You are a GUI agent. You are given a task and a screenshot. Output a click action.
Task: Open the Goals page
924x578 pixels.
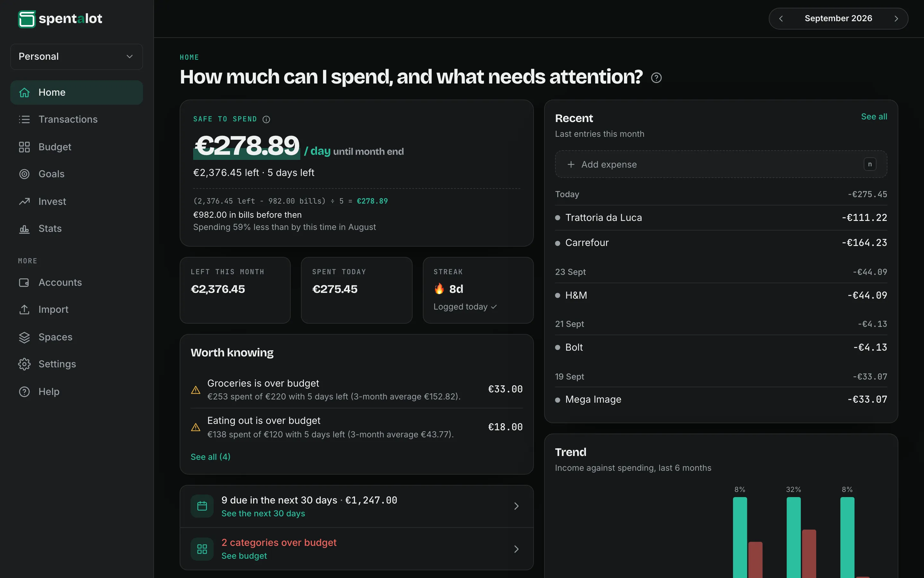click(76, 174)
